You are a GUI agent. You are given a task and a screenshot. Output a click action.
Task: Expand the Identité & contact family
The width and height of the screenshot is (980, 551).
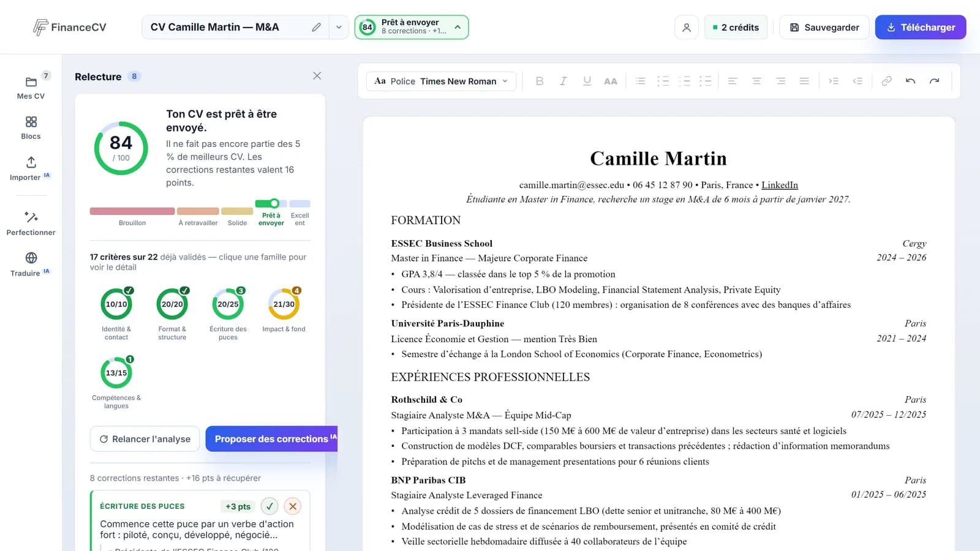point(116,314)
